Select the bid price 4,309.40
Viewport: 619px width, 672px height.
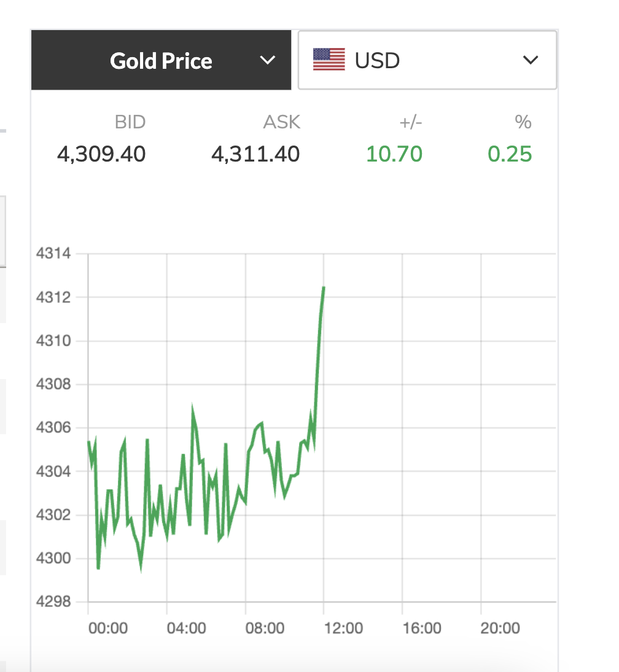click(x=101, y=154)
